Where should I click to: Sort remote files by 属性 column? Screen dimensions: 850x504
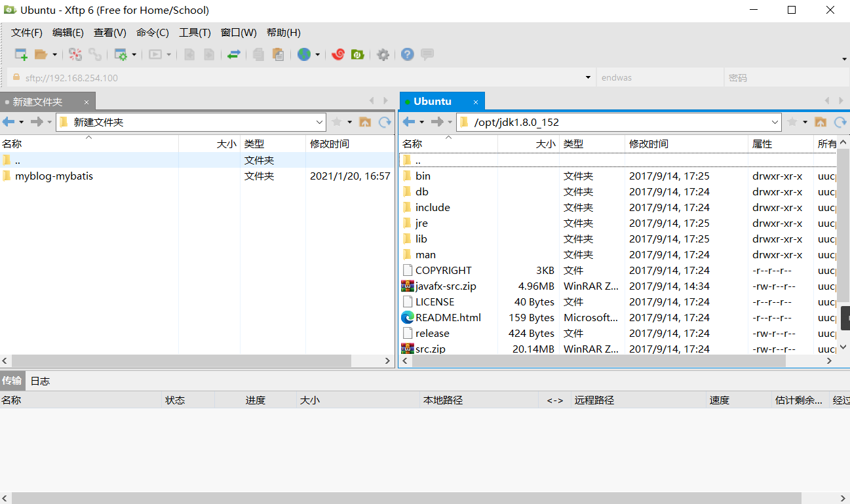point(781,144)
